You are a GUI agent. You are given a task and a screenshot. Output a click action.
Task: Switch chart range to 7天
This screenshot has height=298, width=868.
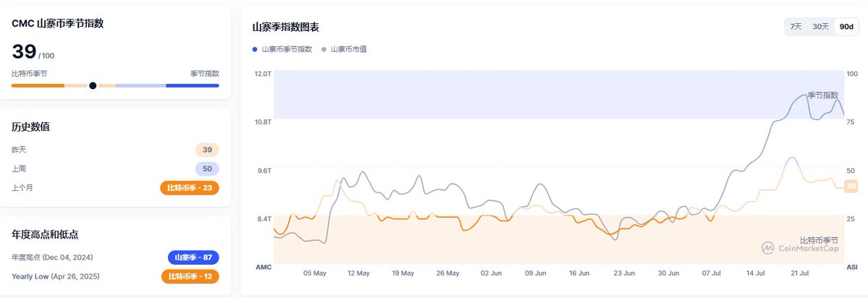[x=796, y=27]
